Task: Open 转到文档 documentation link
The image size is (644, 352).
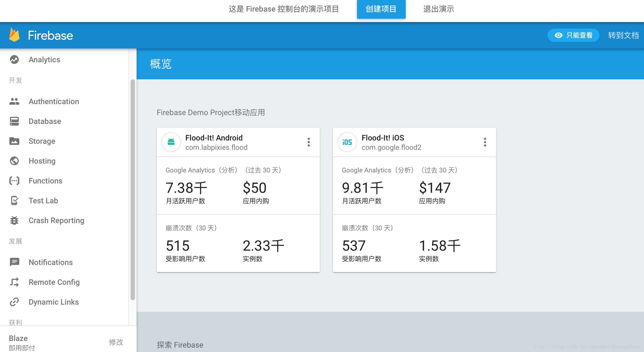Action: click(x=623, y=35)
